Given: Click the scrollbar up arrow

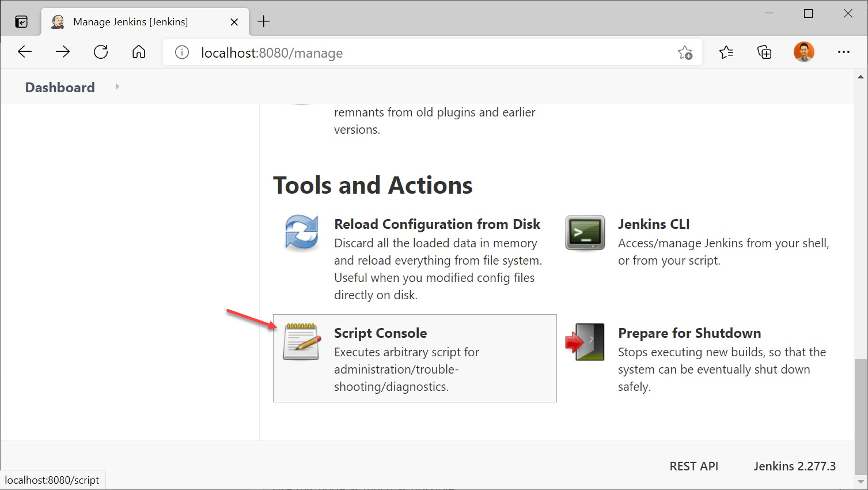Looking at the screenshot, I should click(861, 76).
